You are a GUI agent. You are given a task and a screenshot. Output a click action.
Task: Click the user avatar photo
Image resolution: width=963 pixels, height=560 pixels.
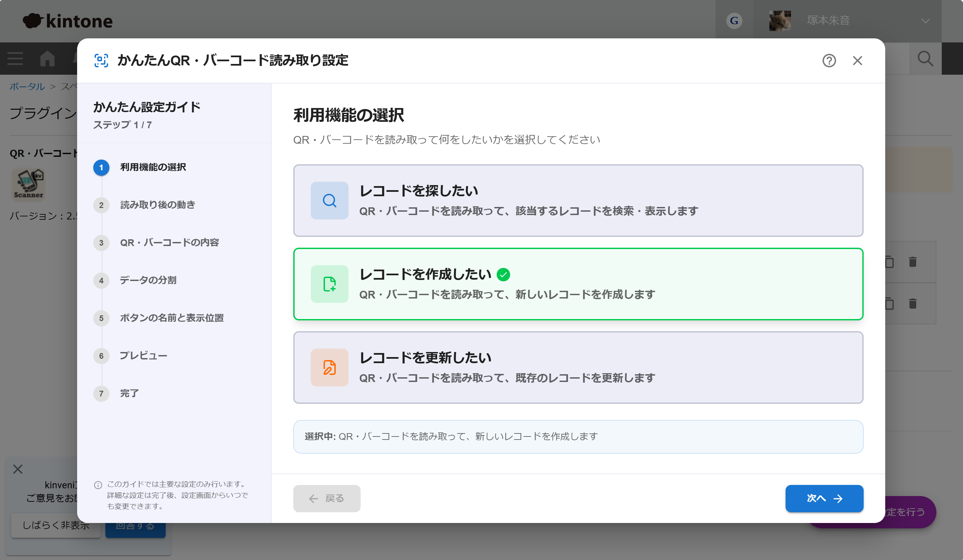pyautogui.click(x=780, y=21)
